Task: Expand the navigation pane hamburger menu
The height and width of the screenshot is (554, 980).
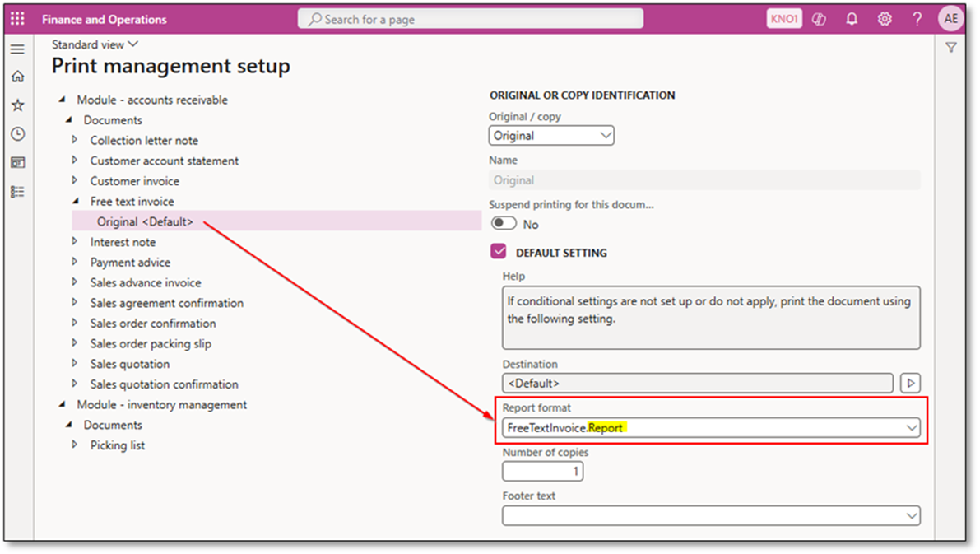Action: (17, 49)
